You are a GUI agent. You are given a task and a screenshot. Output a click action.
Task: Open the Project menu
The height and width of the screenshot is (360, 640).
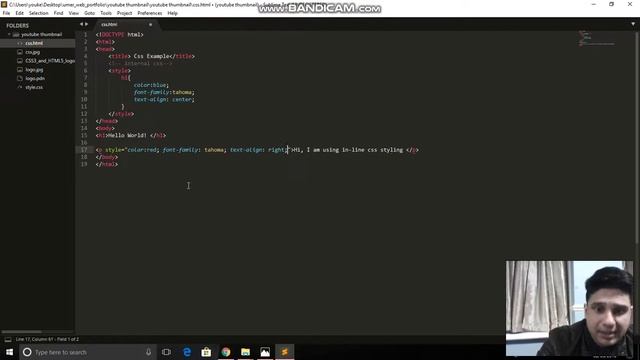point(124,13)
